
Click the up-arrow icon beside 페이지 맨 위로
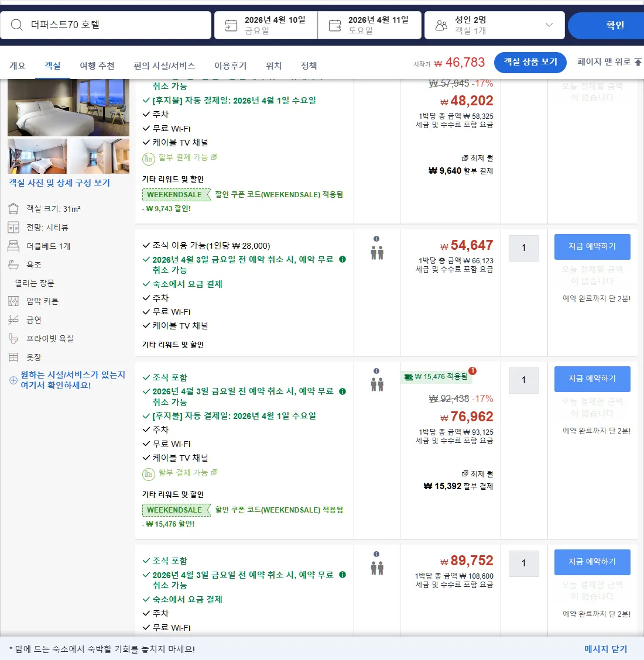point(638,62)
